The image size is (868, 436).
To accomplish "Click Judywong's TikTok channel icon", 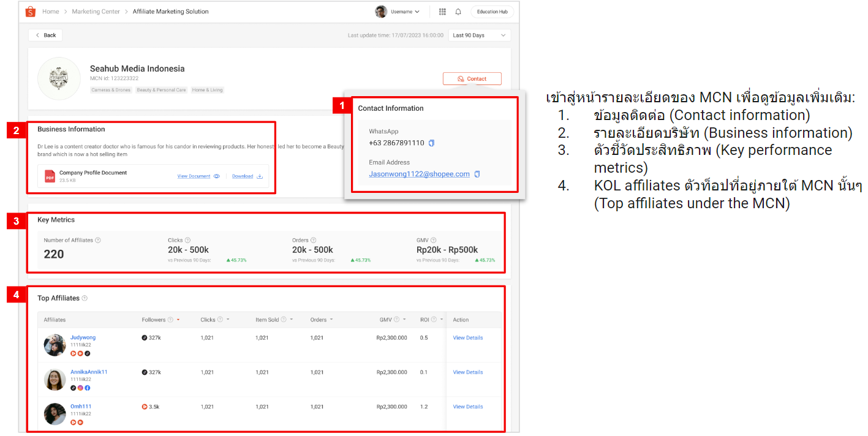I will pos(87,353).
